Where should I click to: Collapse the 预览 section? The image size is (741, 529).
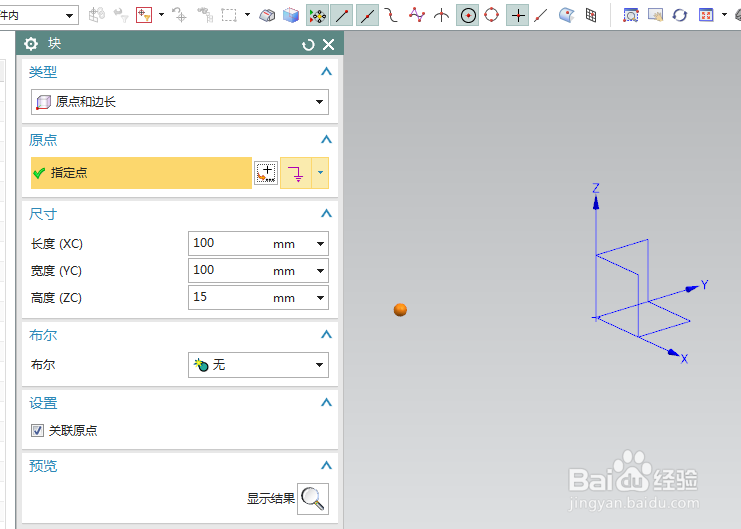(326, 466)
